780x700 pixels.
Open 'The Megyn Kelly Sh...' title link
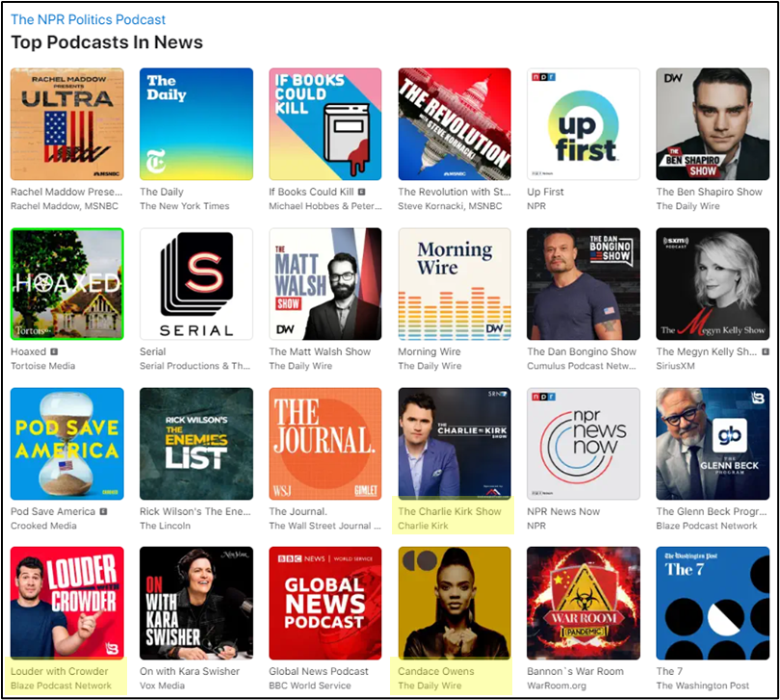tap(707, 351)
